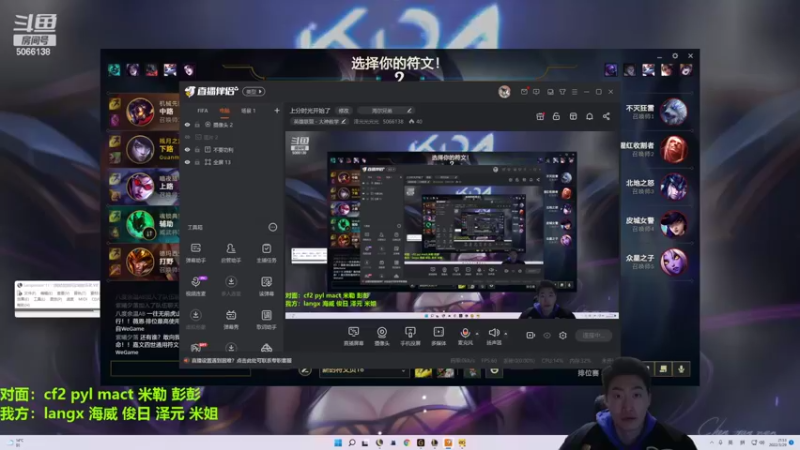Open stream settings gear next to preview eye
Image resolution: width=800 pixels, height=450 pixels.
tap(563, 335)
